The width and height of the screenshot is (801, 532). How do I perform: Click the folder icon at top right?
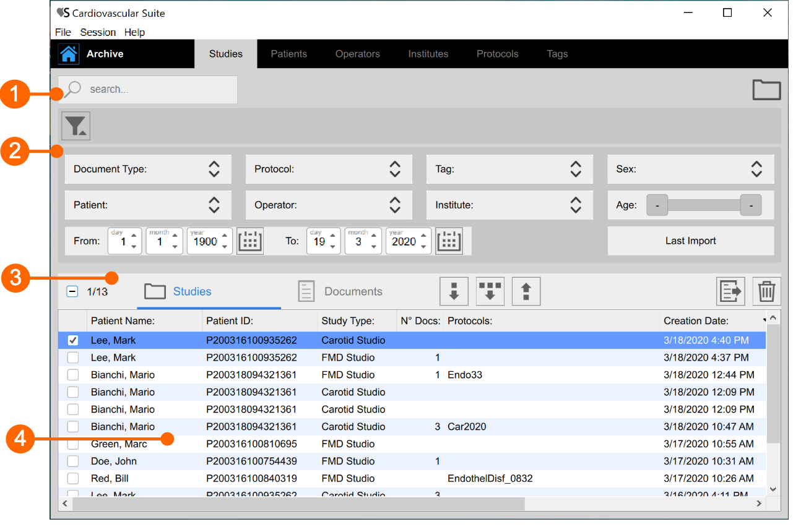click(x=766, y=90)
